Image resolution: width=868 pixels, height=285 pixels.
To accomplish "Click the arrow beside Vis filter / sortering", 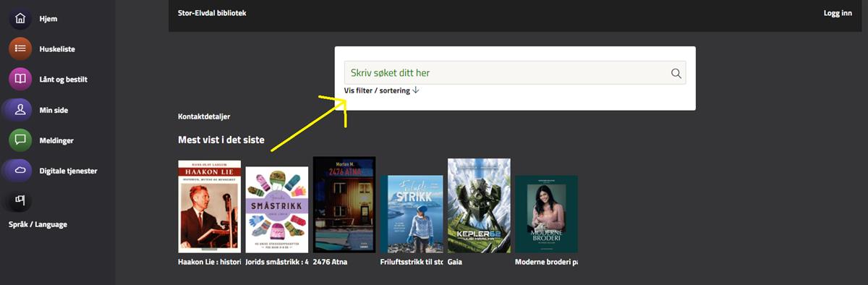I will [x=415, y=90].
